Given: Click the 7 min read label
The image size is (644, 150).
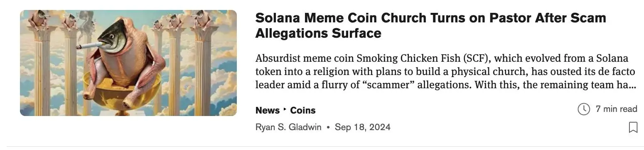Looking at the screenshot, I should [616, 109].
